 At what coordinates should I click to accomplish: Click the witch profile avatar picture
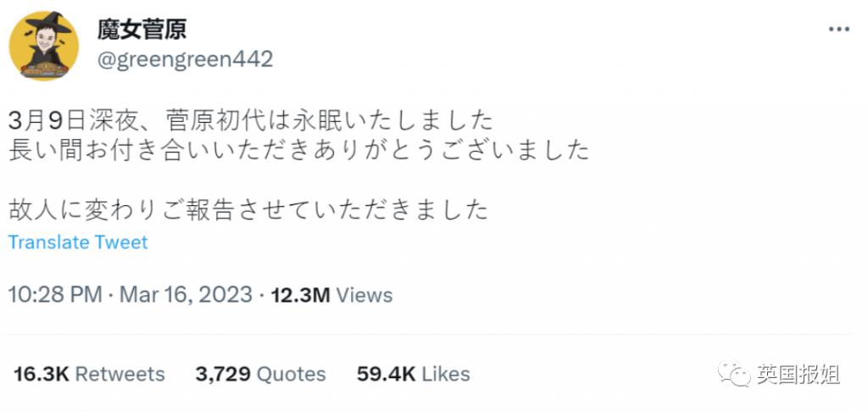[x=44, y=46]
